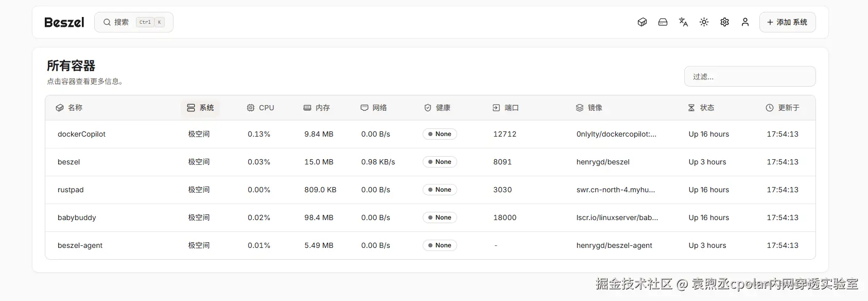Open the Beszel home logo

(x=64, y=22)
